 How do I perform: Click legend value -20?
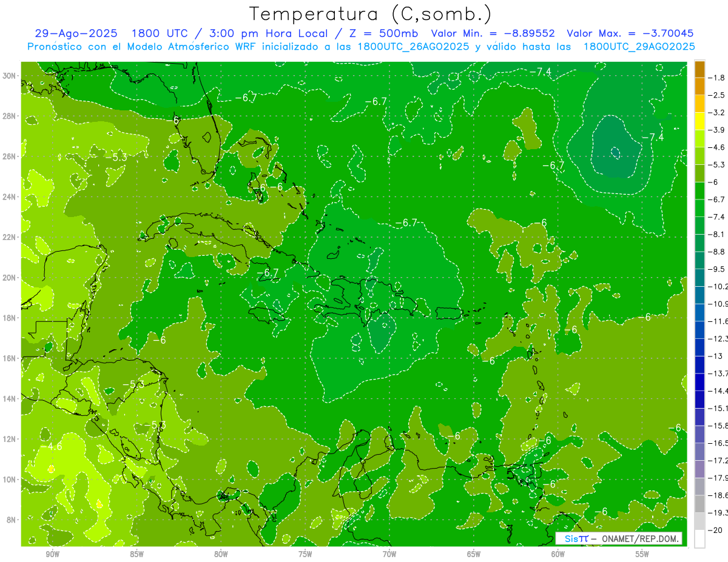pos(716,530)
